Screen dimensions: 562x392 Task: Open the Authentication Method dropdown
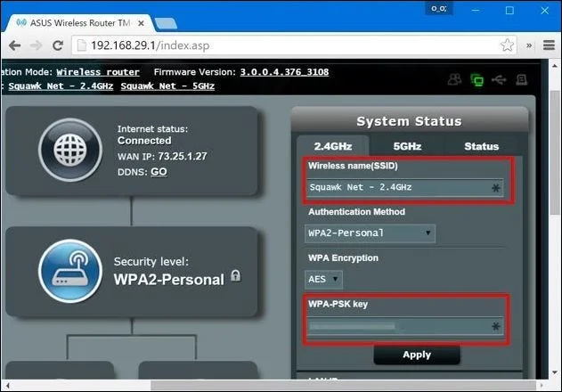370,233
